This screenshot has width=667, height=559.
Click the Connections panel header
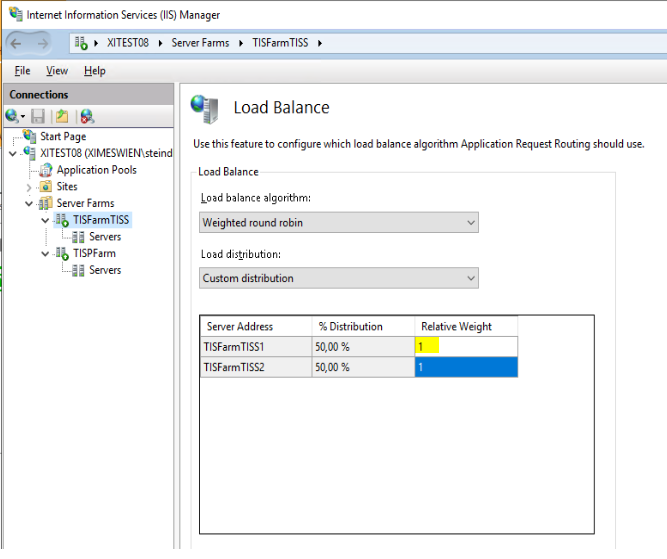click(x=88, y=94)
